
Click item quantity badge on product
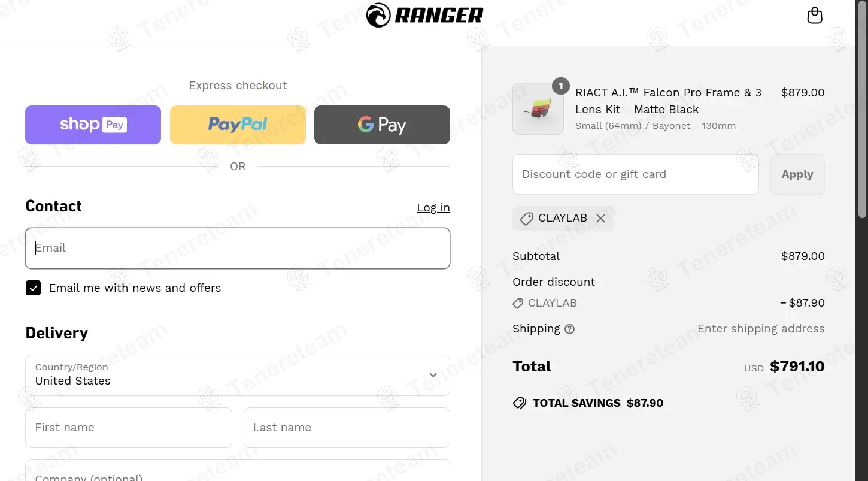point(560,86)
